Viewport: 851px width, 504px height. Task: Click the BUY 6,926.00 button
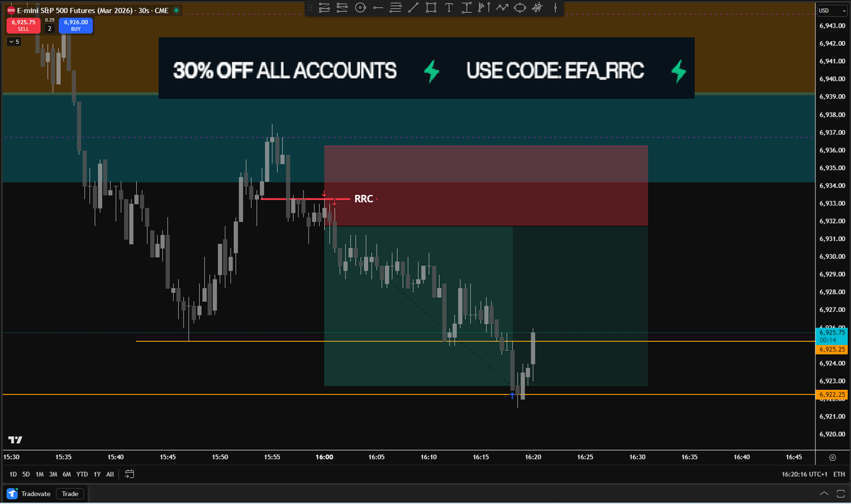coord(76,26)
